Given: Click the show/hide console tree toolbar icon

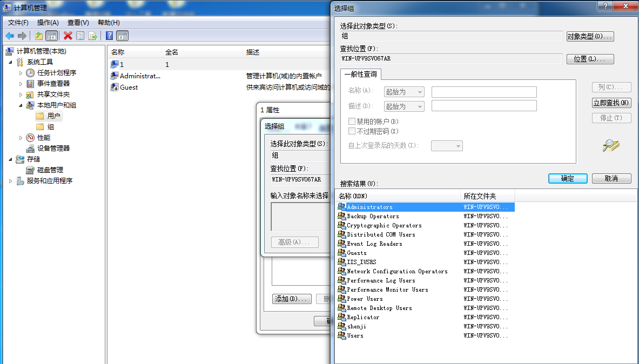Looking at the screenshot, I should tap(52, 36).
